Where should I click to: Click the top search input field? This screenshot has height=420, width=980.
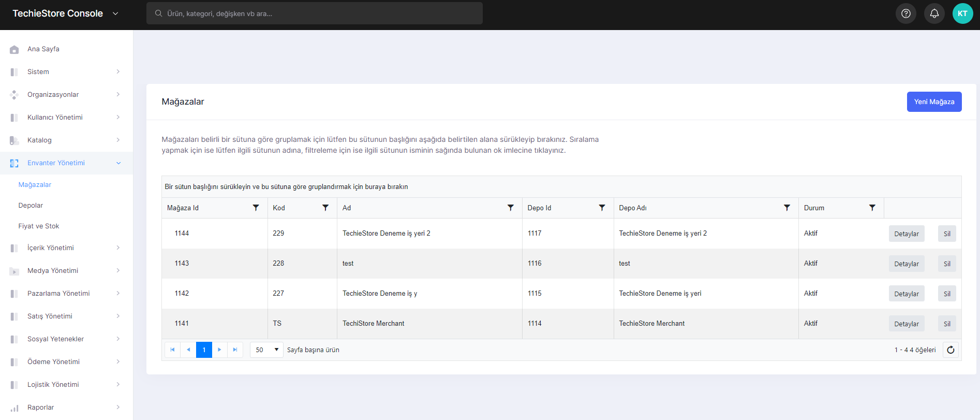(315, 13)
